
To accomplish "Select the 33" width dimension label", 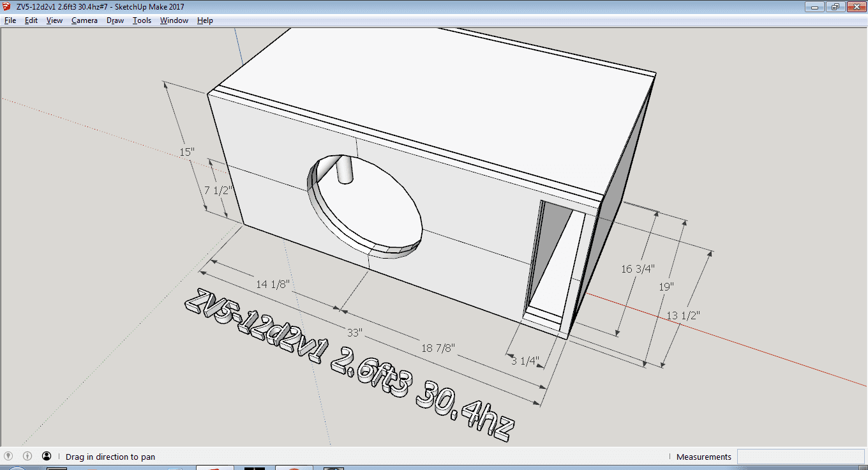I will [x=355, y=333].
